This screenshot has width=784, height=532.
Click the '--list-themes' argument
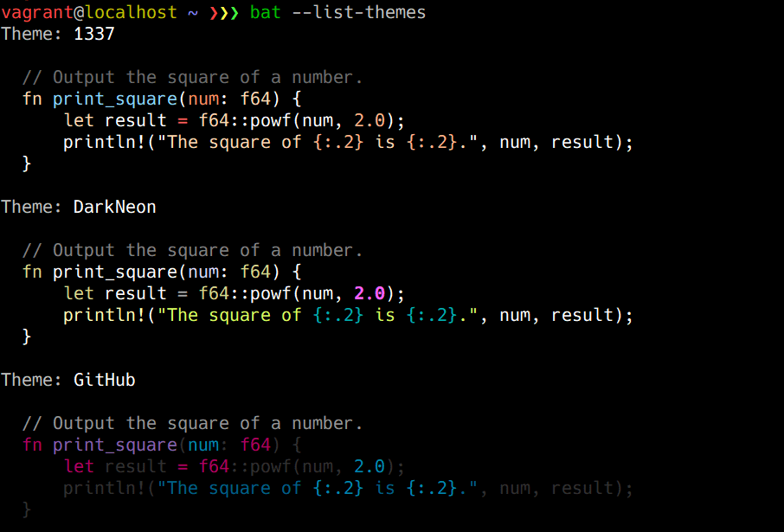[358, 12]
